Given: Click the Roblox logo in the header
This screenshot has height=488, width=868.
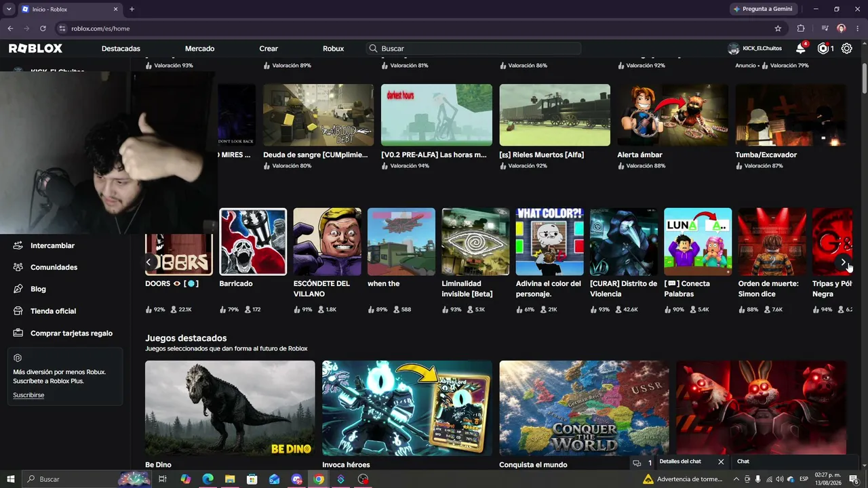Looking at the screenshot, I should tap(35, 49).
